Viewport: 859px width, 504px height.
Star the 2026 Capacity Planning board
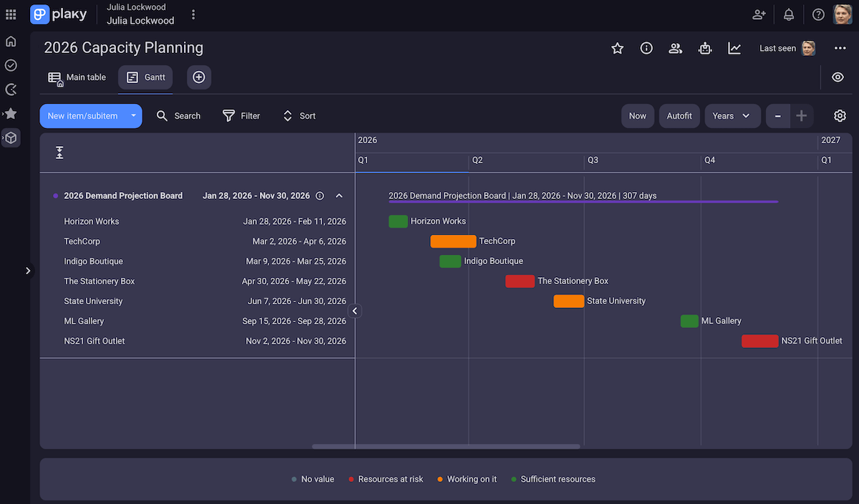coord(617,47)
